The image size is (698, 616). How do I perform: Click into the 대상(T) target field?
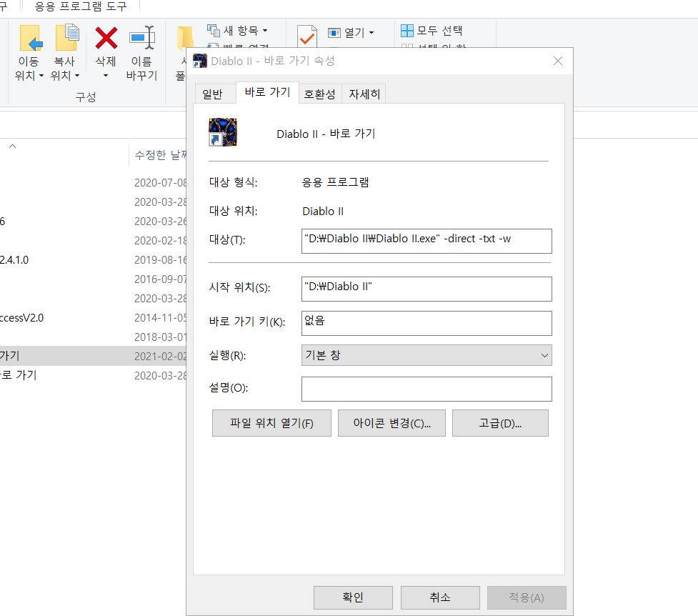[427, 241]
